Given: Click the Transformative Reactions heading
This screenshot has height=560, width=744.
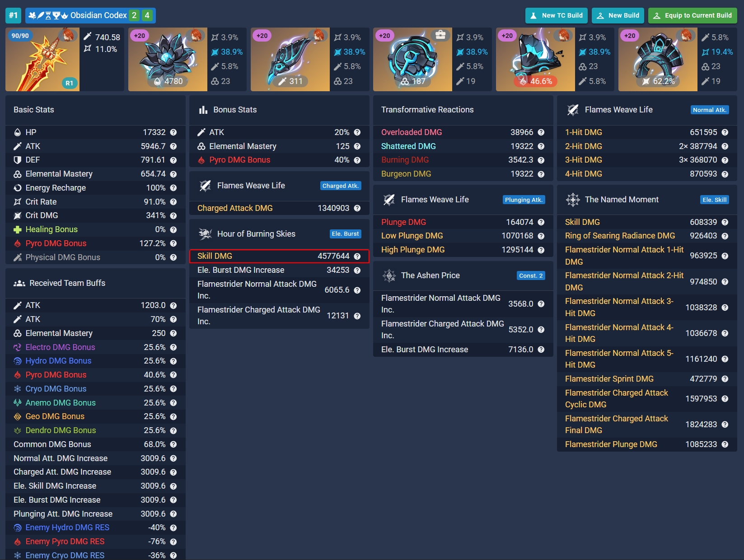Looking at the screenshot, I should 427,110.
